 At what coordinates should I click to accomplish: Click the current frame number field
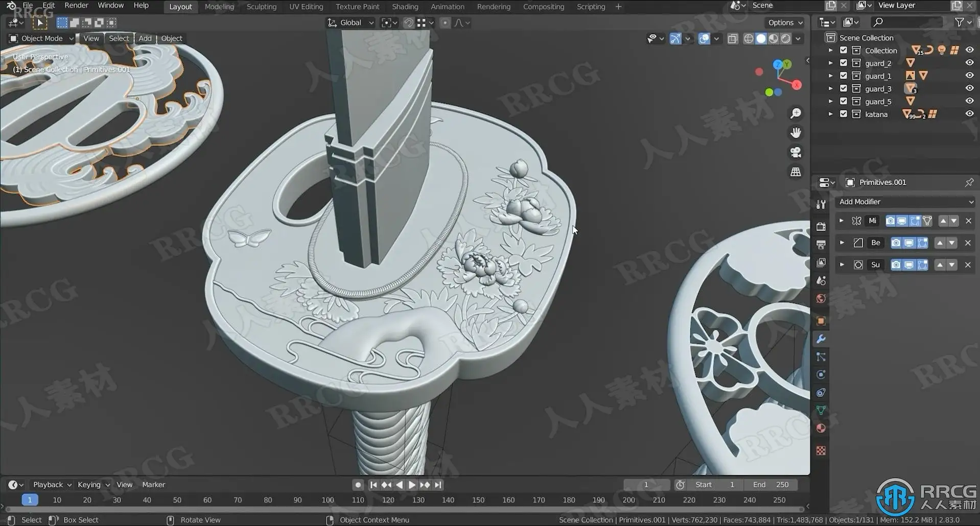[x=646, y=485]
